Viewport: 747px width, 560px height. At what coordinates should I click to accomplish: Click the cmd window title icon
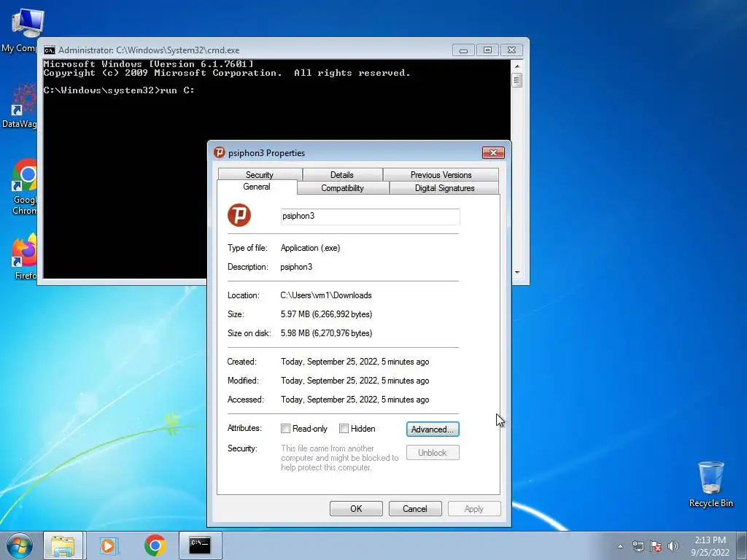point(49,50)
